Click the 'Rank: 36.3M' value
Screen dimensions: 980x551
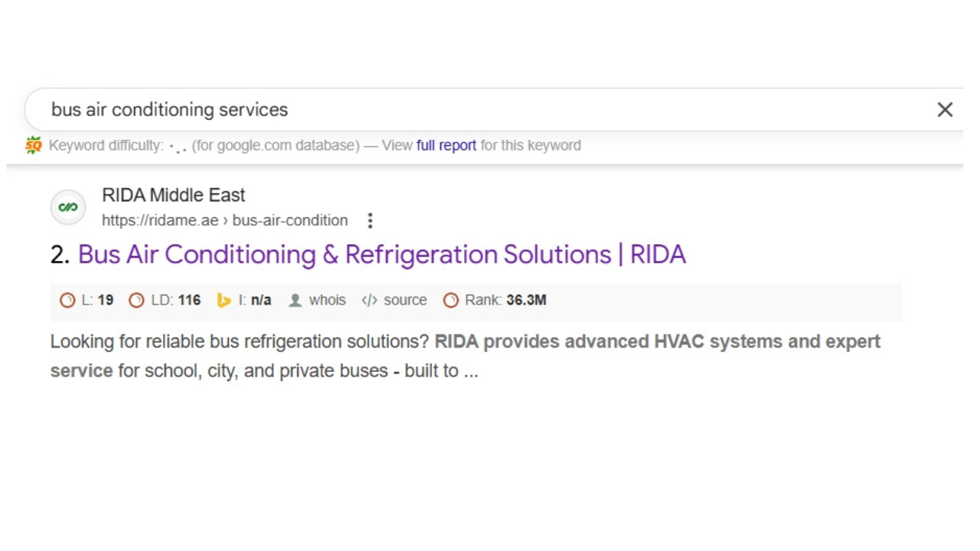pos(505,300)
